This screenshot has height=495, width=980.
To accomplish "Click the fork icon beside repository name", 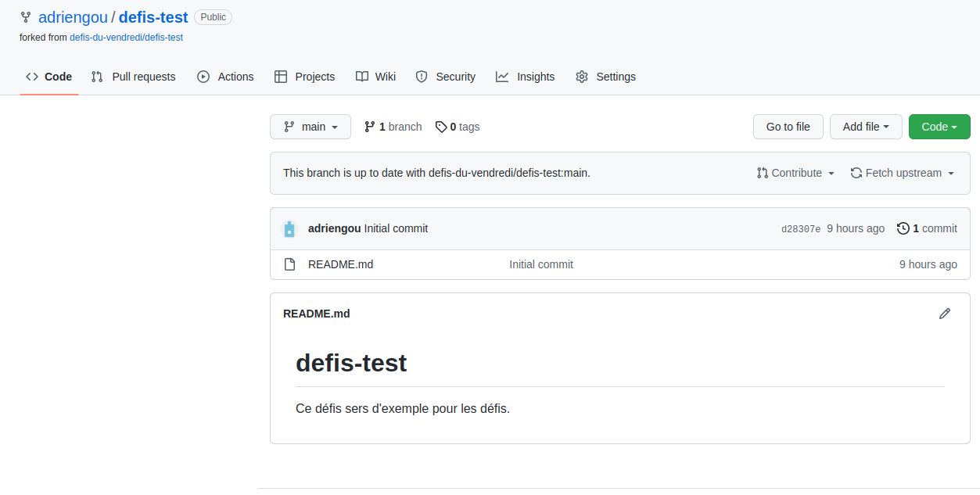I will [x=26, y=17].
